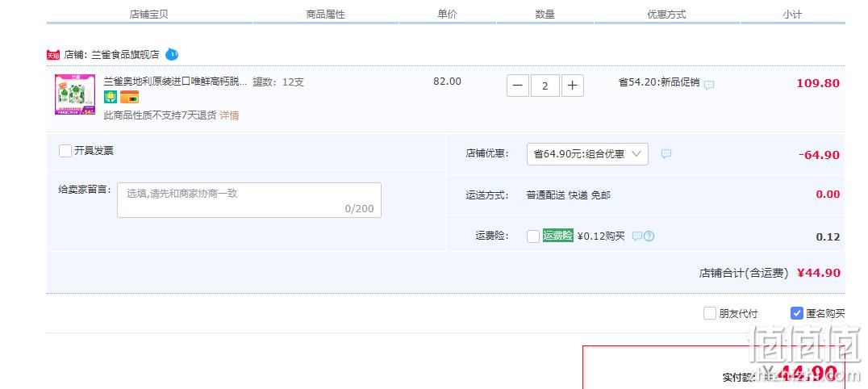Uncheck the 匿名购买 checkbox

pyautogui.click(x=796, y=313)
